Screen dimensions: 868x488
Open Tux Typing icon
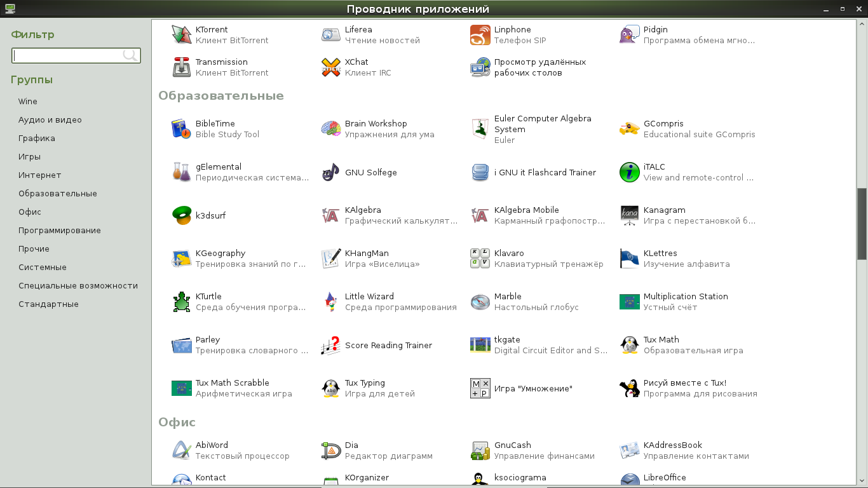pyautogui.click(x=331, y=388)
